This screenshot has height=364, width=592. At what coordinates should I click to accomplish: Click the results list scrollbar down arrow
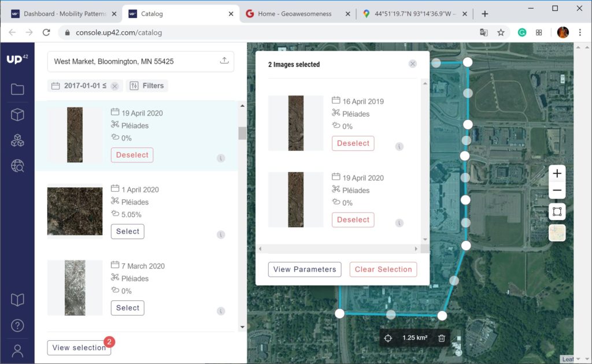(x=242, y=327)
